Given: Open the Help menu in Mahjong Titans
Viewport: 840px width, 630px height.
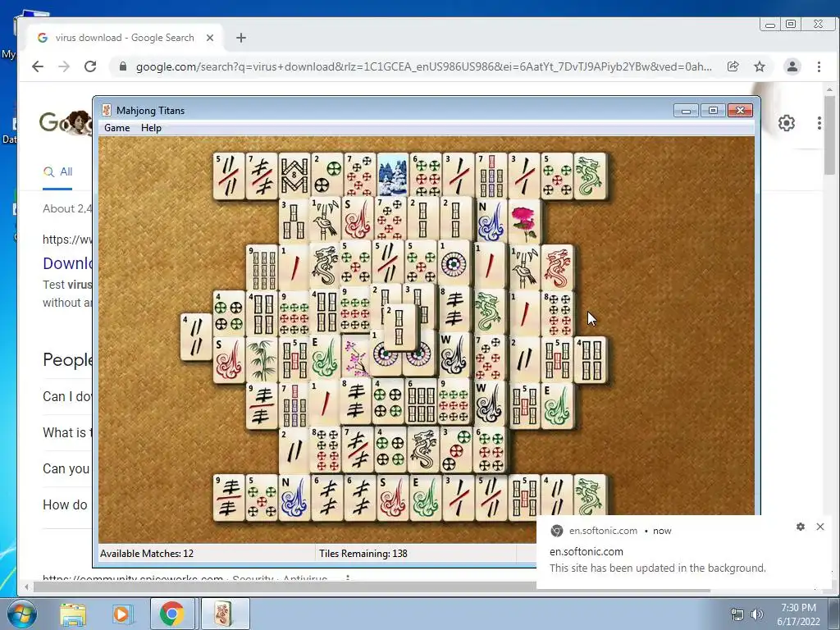Looking at the screenshot, I should 151,128.
